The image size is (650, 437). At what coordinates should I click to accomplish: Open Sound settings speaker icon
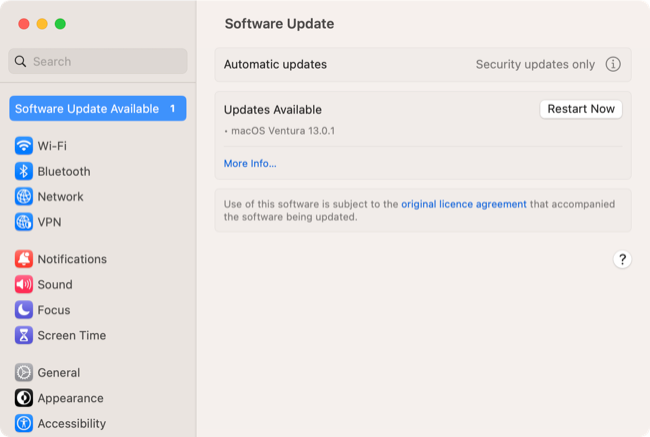coord(24,284)
